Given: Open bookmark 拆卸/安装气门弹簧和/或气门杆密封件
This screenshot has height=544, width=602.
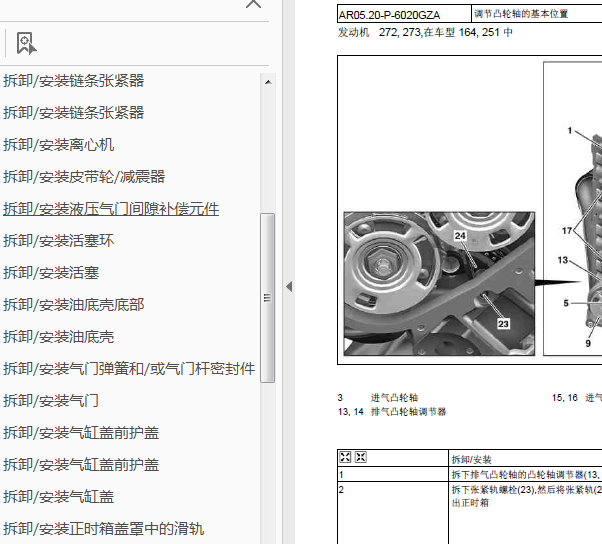Looking at the screenshot, I should point(129,369).
